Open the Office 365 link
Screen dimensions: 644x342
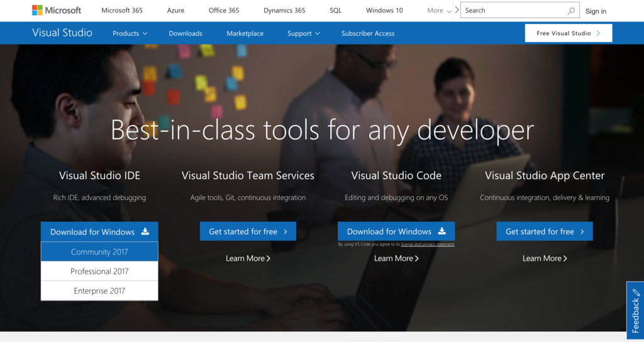point(224,10)
